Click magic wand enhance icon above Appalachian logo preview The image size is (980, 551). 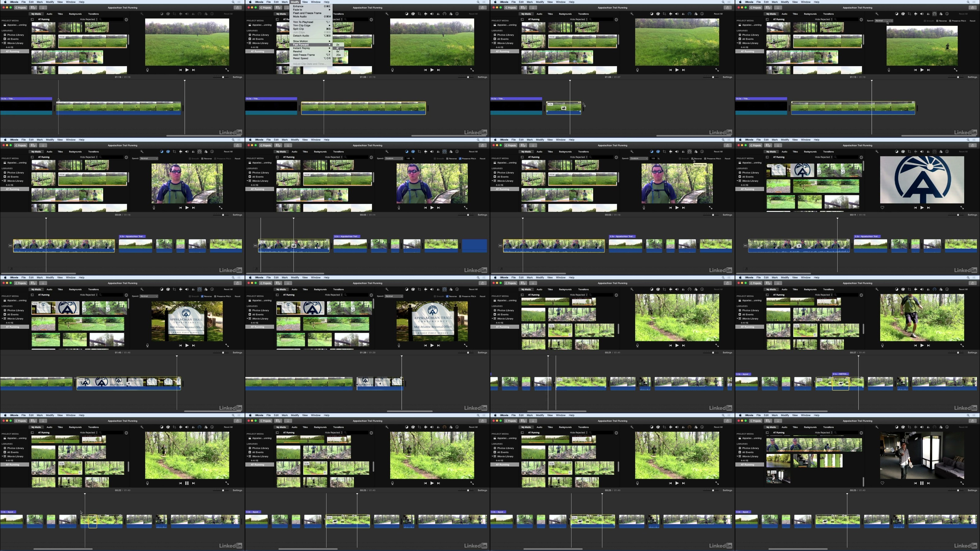coord(877,151)
